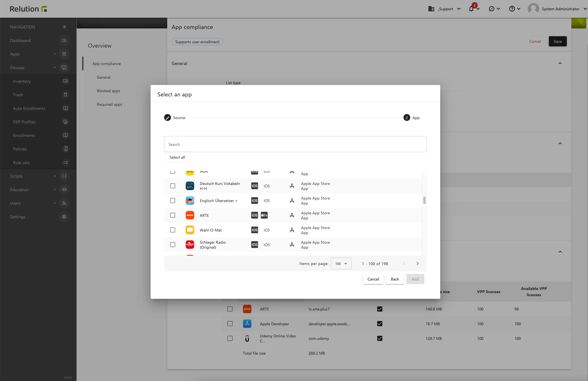Screen dimensions: 588x381
Task: Select the Wahl-O-Mat app checkbox
Action: [x=173, y=230]
